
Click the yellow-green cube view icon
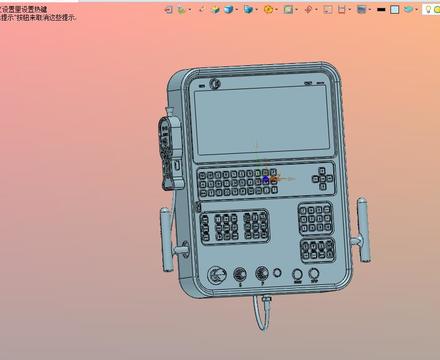click(x=215, y=10)
